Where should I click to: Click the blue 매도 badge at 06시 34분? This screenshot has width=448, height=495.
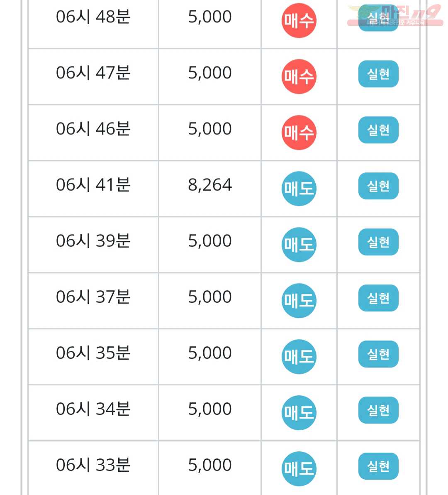tap(299, 413)
